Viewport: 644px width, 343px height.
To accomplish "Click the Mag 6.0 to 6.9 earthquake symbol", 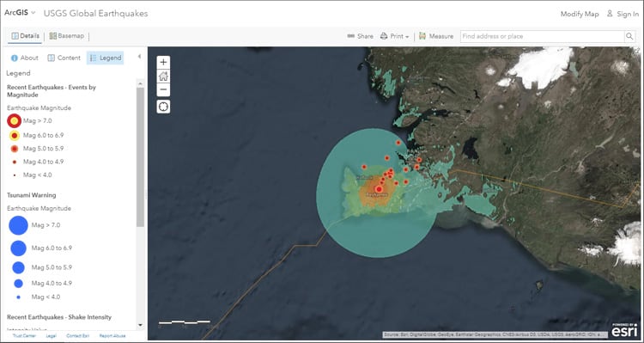I will tap(15, 135).
